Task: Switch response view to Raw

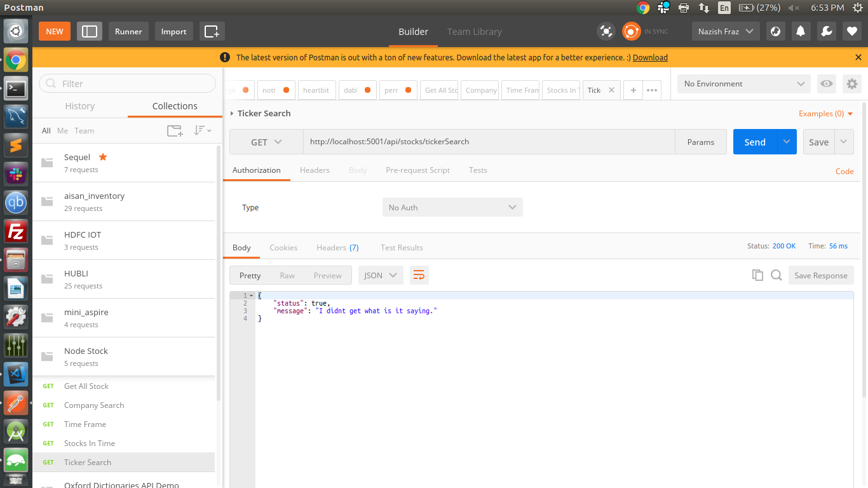Action: pos(287,275)
